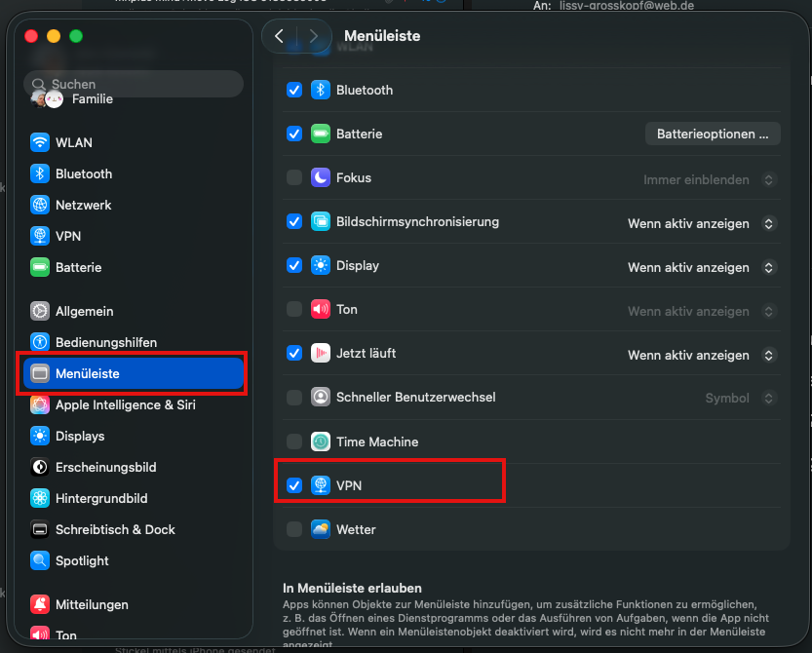Select Allgemein in sidebar
This screenshot has height=653, width=812.
point(84,311)
